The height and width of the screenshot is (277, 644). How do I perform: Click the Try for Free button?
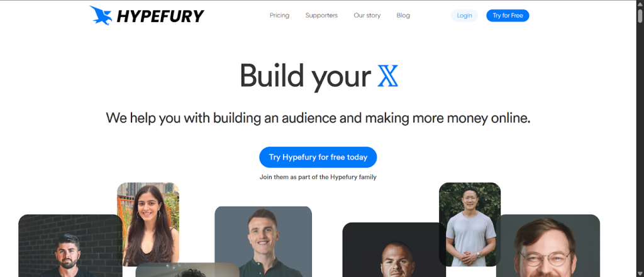pyautogui.click(x=508, y=16)
